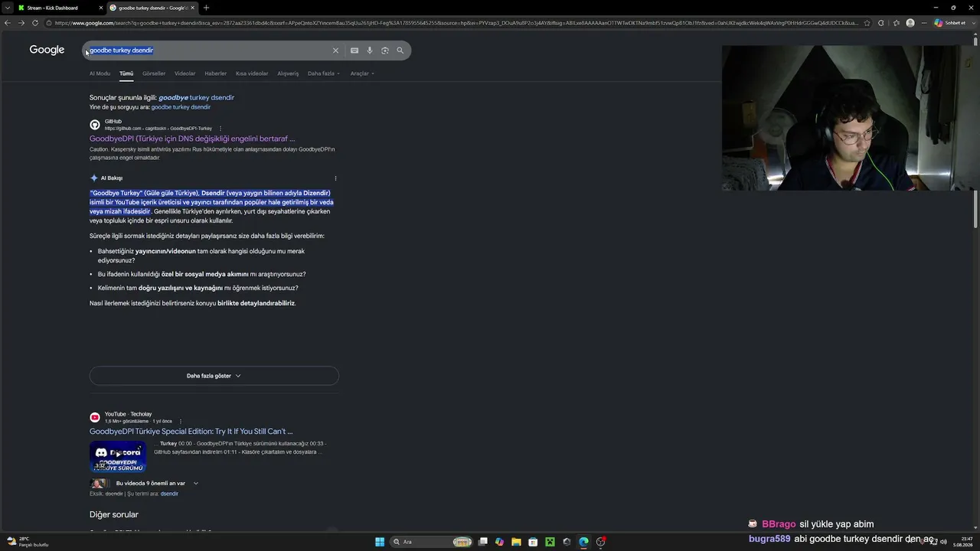Open GoodbyeDPI Türkiye Special Edition video link
Screen dimensions: 980x551
click(191, 432)
